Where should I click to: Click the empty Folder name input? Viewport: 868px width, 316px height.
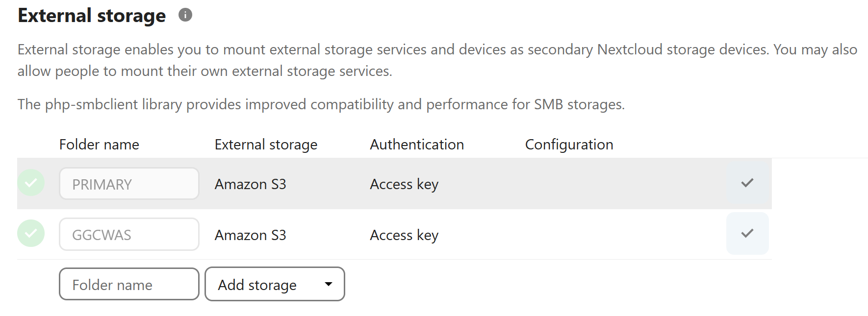click(129, 284)
